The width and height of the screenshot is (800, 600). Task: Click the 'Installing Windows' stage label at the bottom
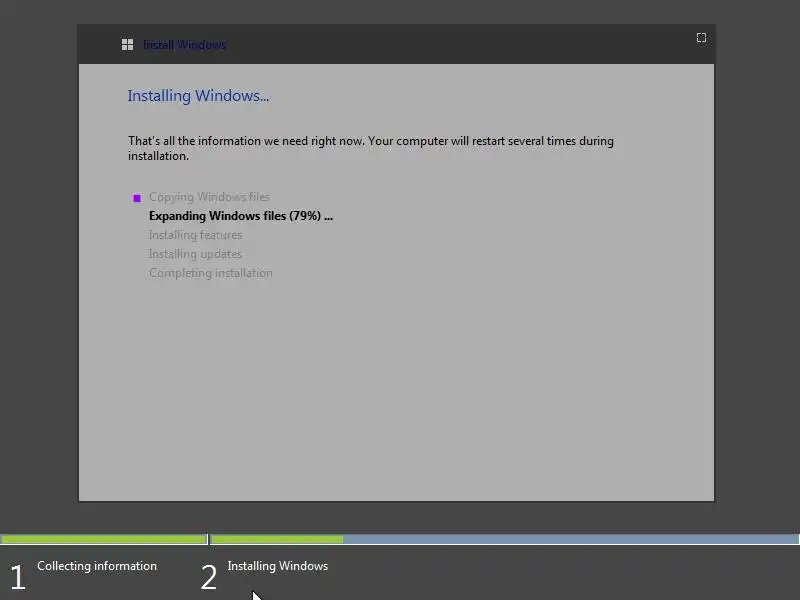pyautogui.click(x=278, y=566)
